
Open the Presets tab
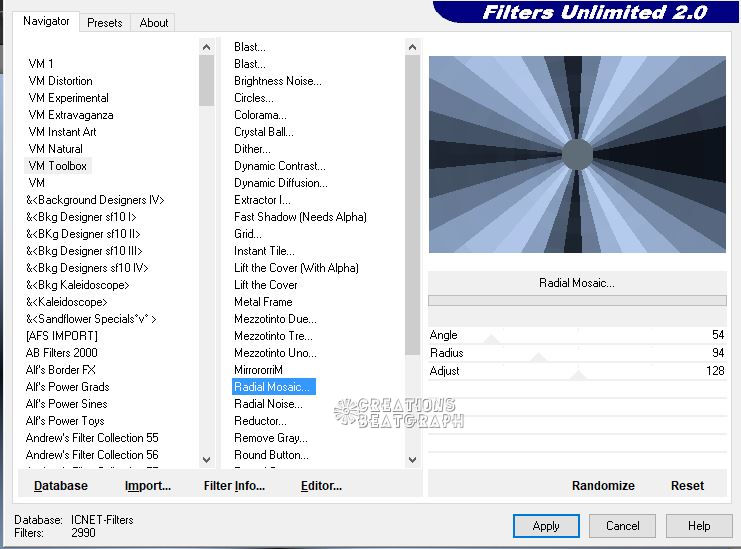104,23
